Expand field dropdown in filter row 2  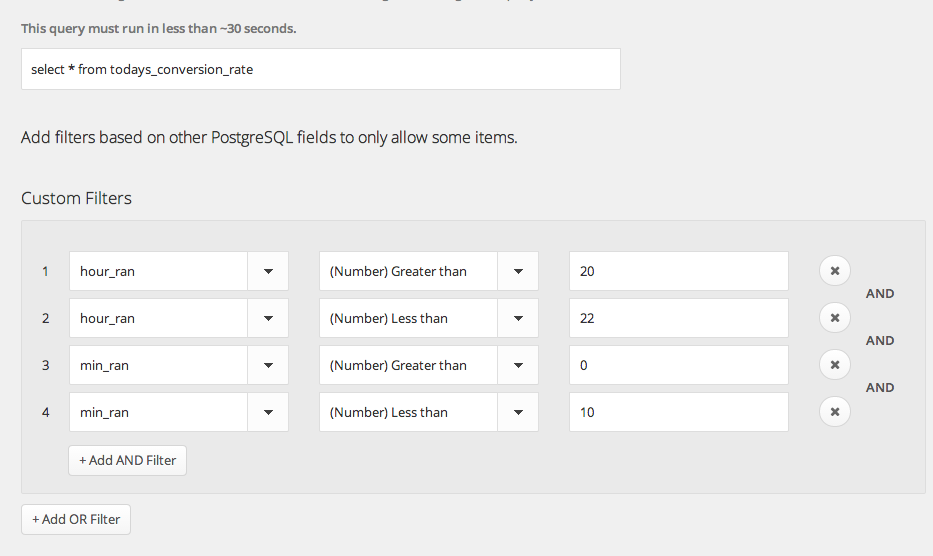(x=268, y=318)
